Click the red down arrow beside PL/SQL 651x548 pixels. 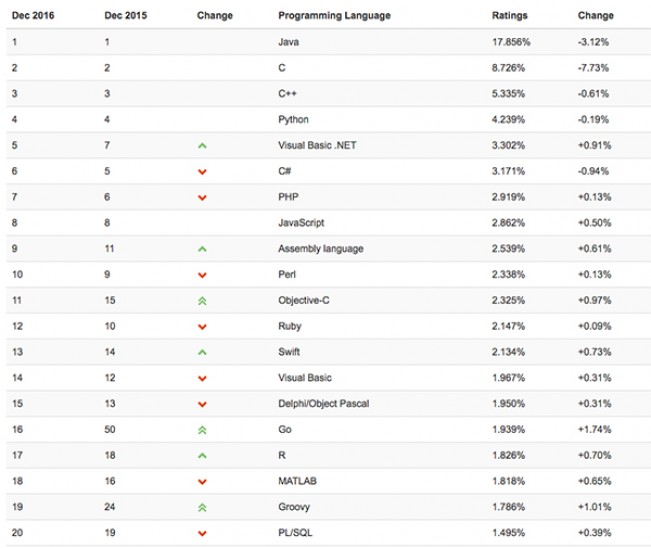coord(203,532)
